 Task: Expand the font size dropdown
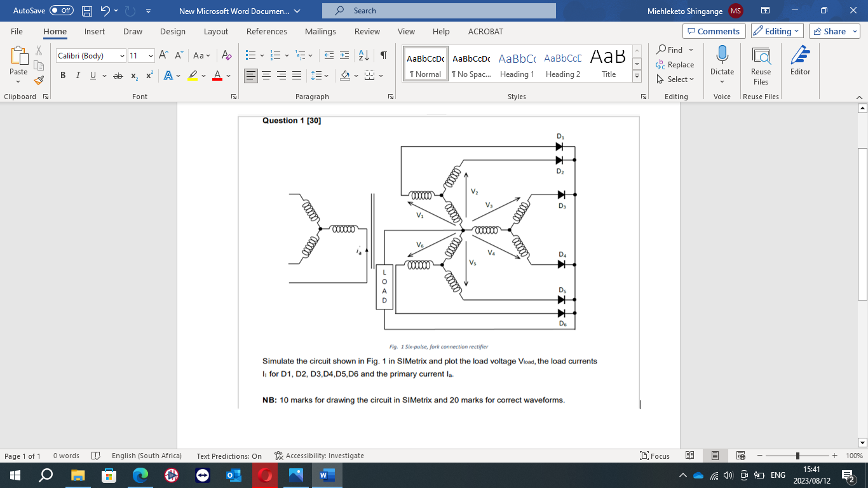pos(151,55)
